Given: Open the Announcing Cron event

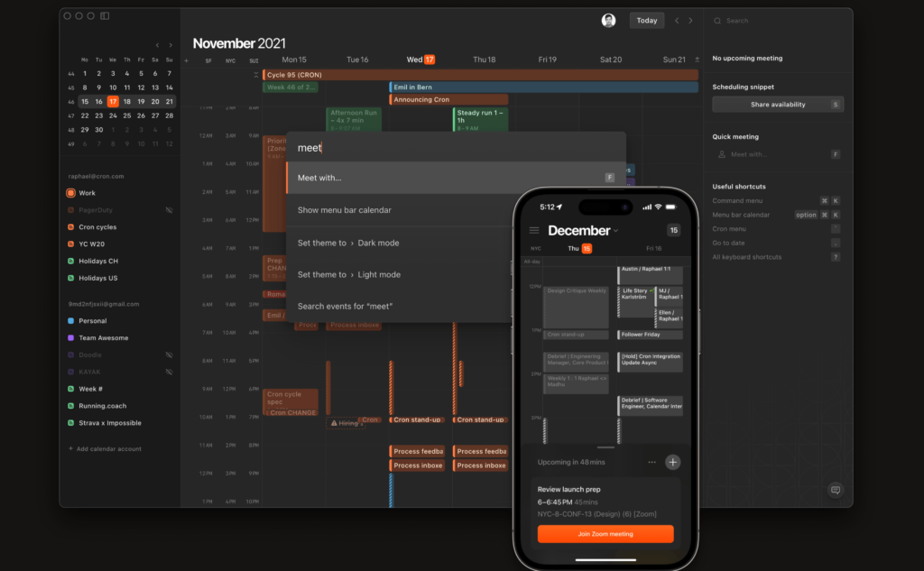Looking at the screenshot, I should point(448,99).
